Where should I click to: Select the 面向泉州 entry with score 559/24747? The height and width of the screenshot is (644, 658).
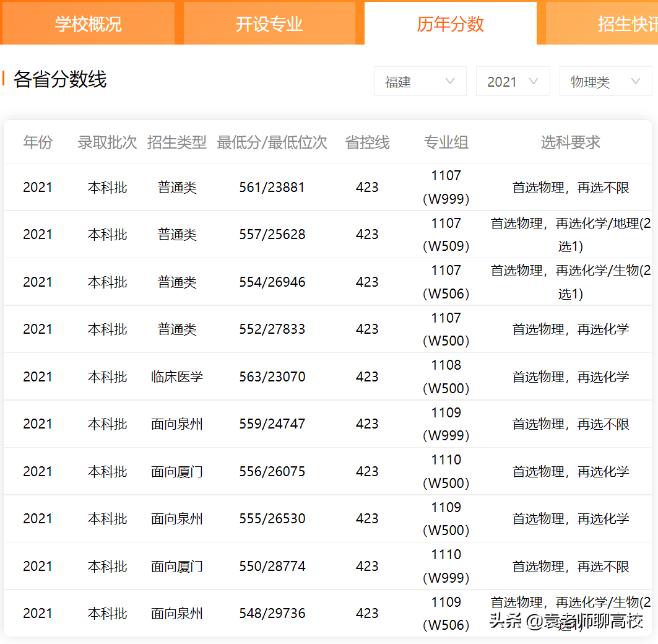pos(177,424)
